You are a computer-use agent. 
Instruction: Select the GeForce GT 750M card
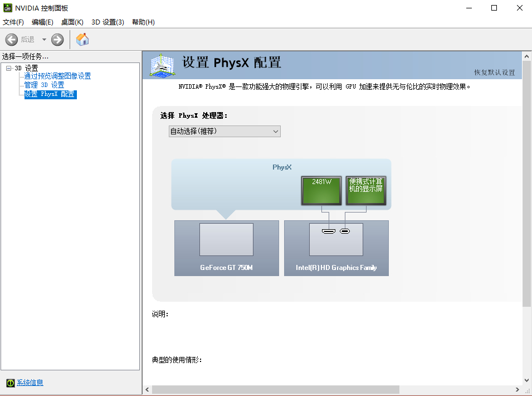pos(227,248)
